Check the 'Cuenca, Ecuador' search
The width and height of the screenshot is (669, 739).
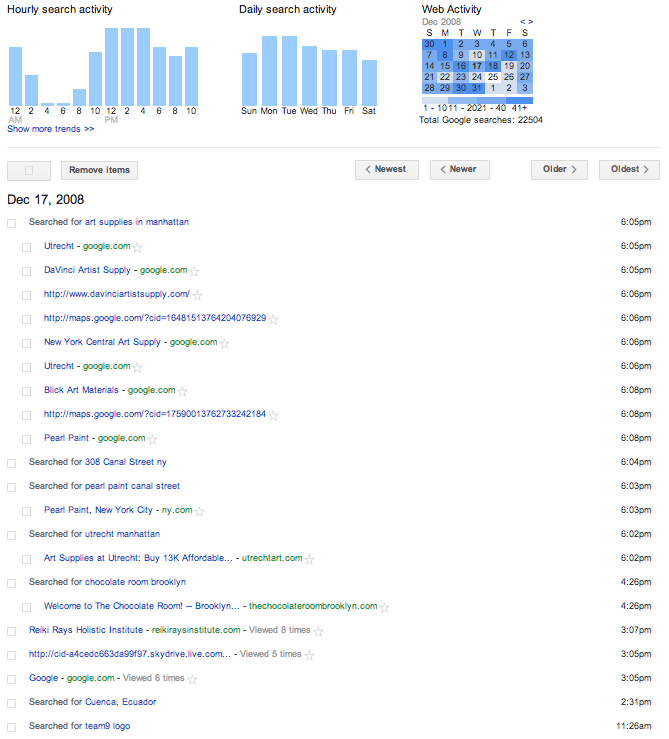[x=12, y=703]
